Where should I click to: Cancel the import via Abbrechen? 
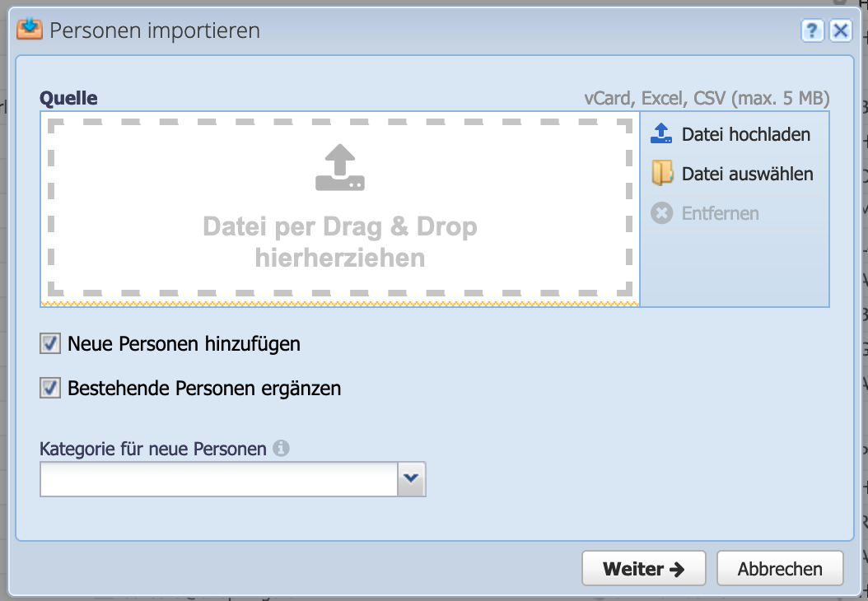click(779, 568)
